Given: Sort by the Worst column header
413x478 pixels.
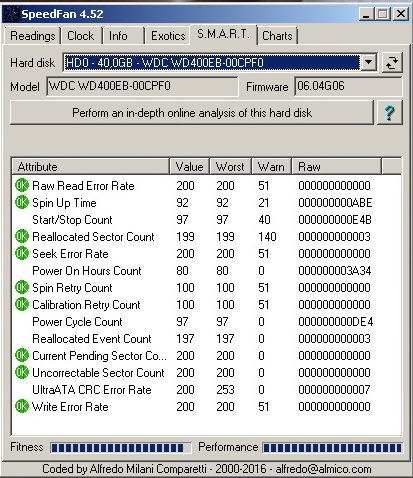Looking at the screenshot, I should point(230,167).
